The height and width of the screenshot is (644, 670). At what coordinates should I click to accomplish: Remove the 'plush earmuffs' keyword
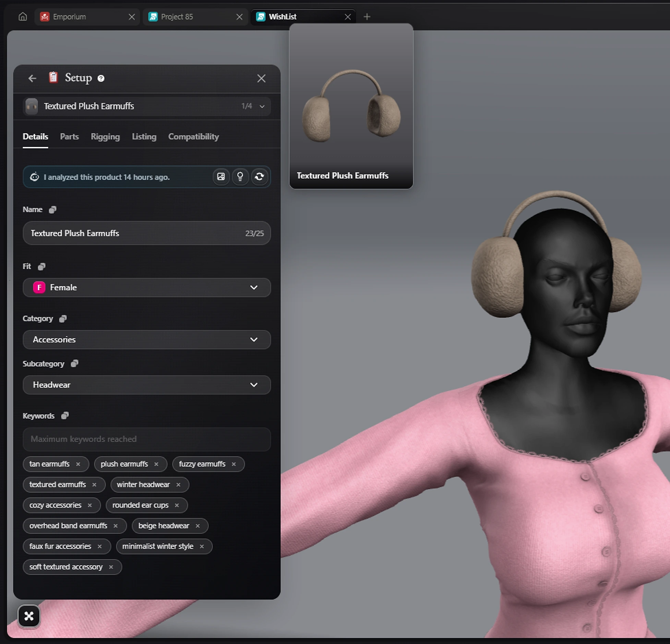point(156,464)
